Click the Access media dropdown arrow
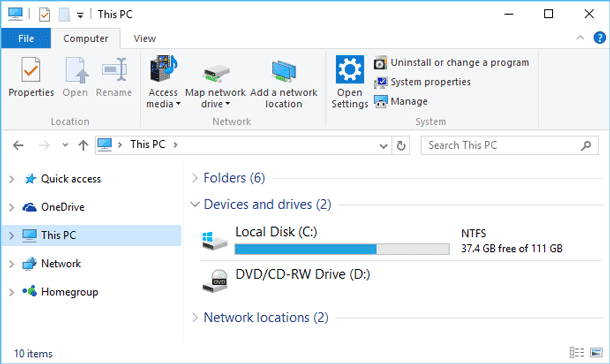This screenshot has width=610, height=364. pos(178,104)
